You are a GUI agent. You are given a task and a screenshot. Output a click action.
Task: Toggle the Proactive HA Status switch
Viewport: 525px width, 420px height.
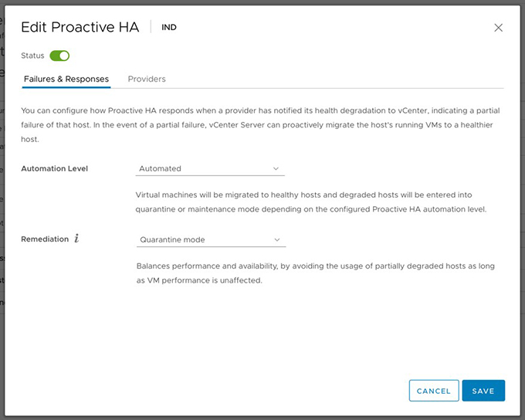point(59,56)
